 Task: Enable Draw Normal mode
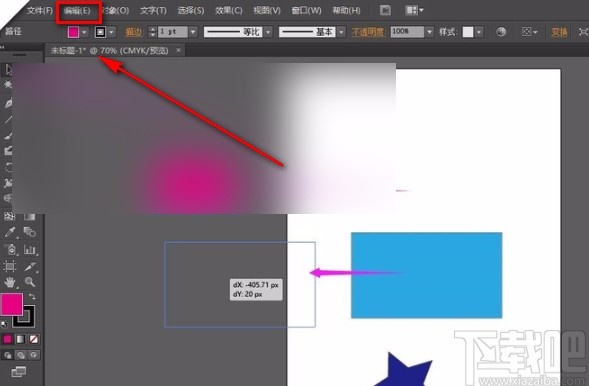[x=8, y=355]
